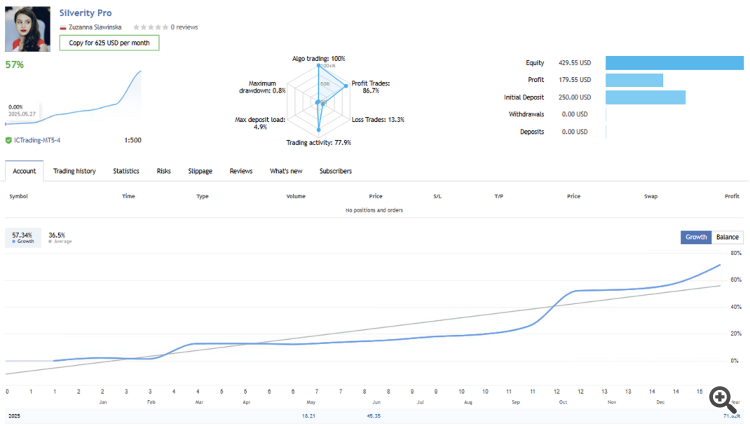This screenshot has height=426, width=750.
Task: Switch to the Statistics tab
Action: [x=126, y=171]
